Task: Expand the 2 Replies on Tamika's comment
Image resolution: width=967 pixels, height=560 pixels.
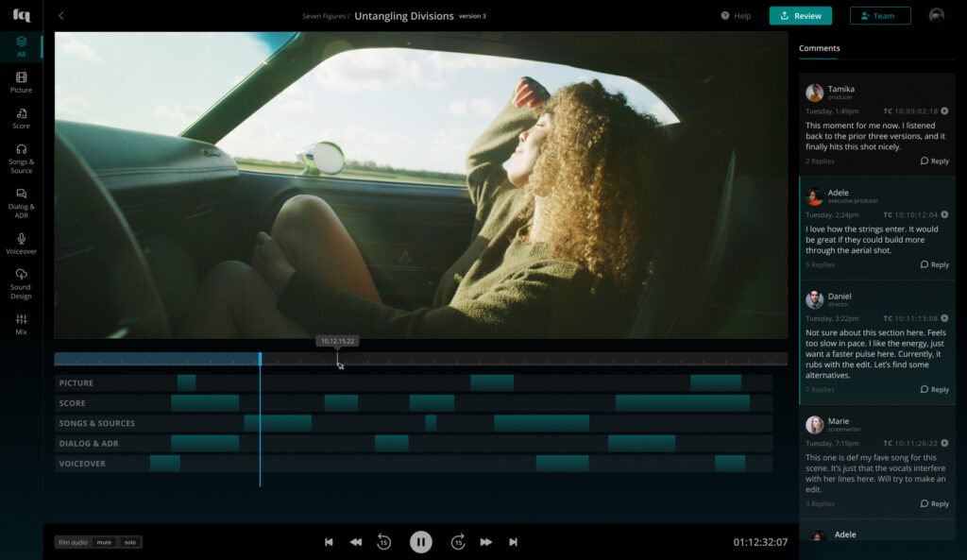Action: pyautogui.click(x=820, y=161)
